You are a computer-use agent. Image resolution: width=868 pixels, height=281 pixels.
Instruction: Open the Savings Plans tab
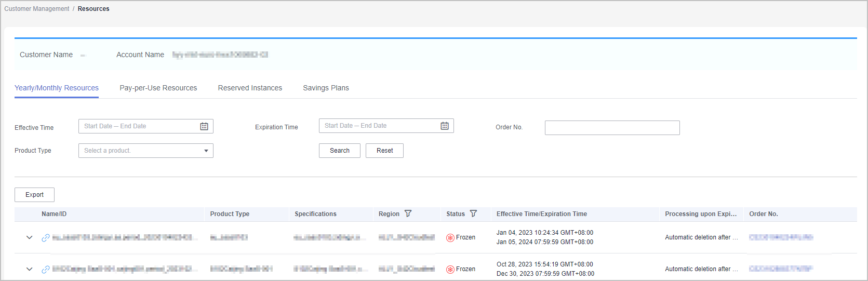[326, 88]
